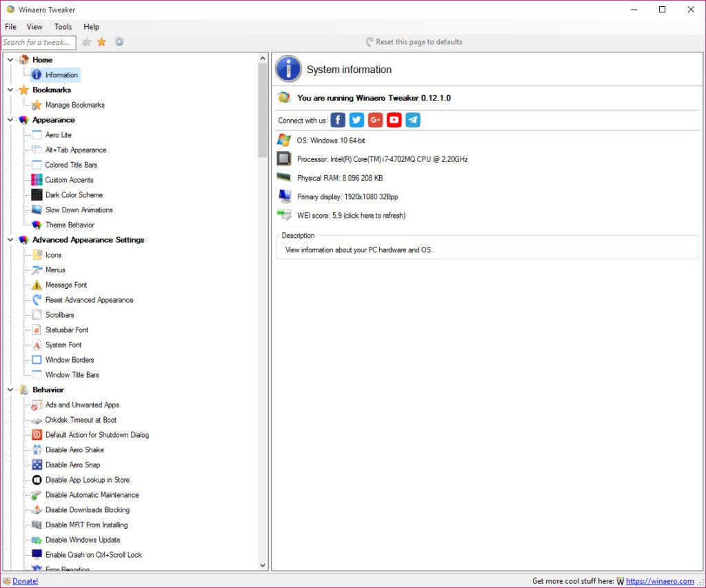706x588 pixels.
Task: Click the Statusbar Font icon
Action: [x=37, y=330]
